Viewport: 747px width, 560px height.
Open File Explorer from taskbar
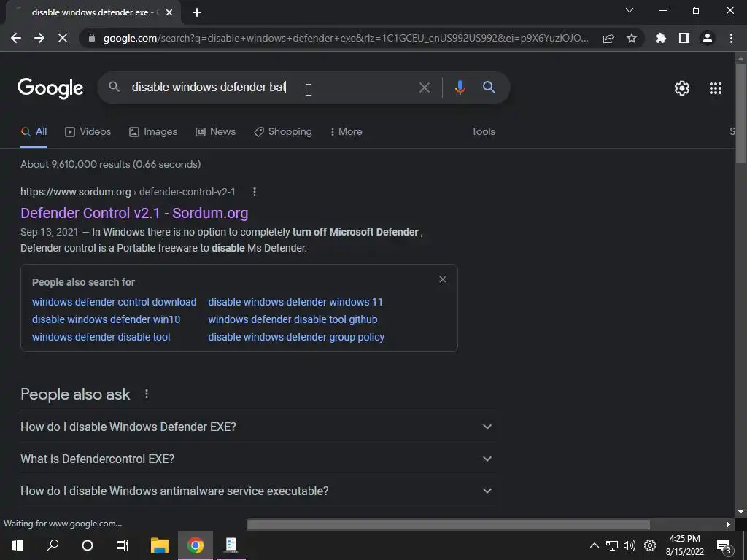pyautogui.click(x=160, y=545)
